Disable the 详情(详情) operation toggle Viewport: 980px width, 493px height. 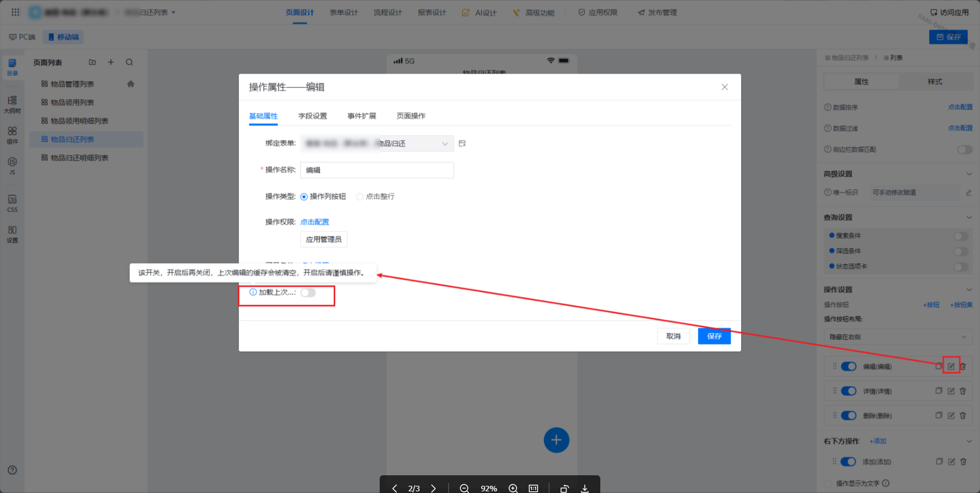pos(848,391)
